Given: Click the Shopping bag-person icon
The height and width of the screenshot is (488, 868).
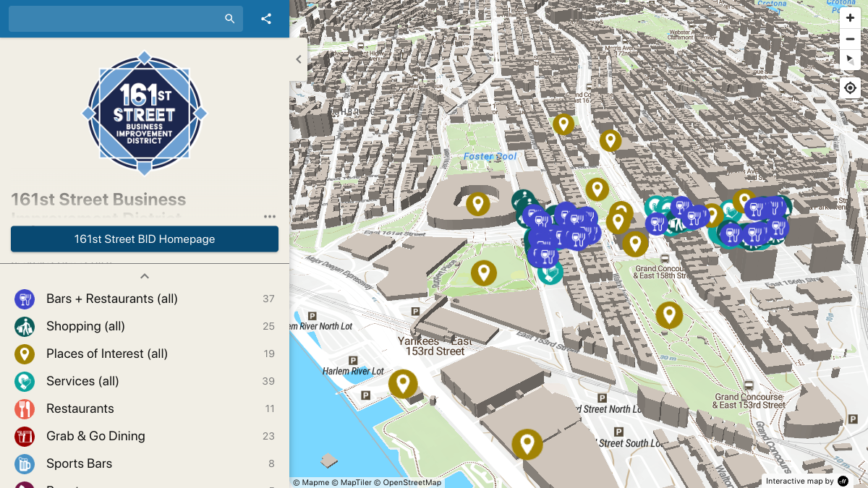Looking at the screenshot, I should pos(25,326).
